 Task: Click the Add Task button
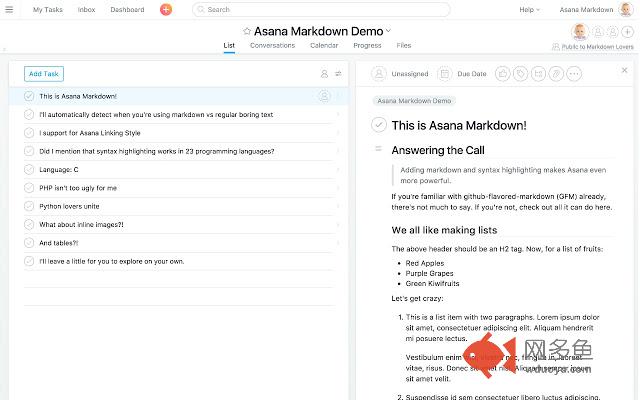44,73
